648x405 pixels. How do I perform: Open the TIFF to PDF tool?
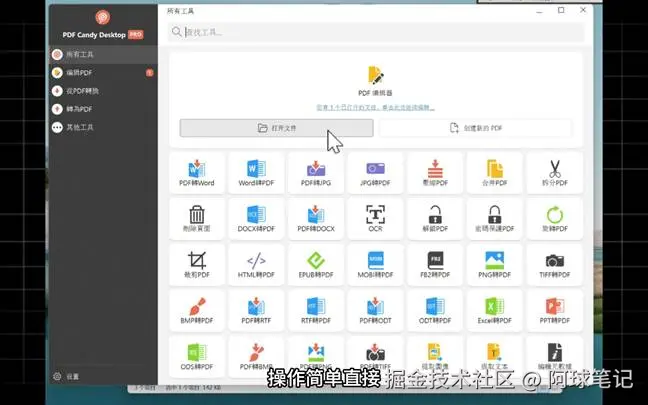555,264
